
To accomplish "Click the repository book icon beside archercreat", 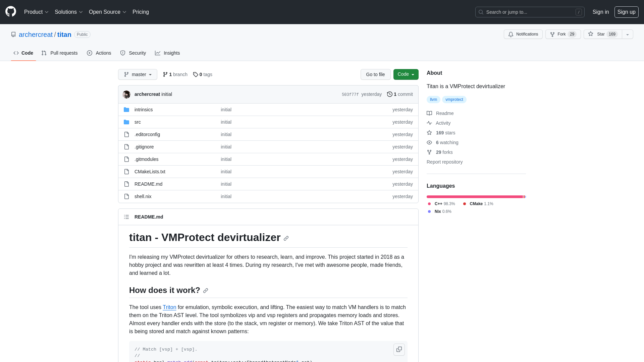I will point(13,35).
